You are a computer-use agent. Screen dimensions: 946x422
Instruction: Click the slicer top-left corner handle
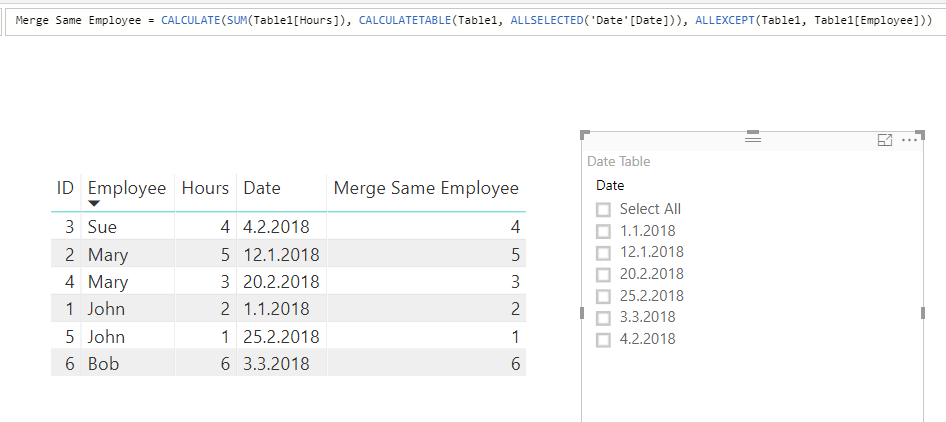tap(584, 134)
